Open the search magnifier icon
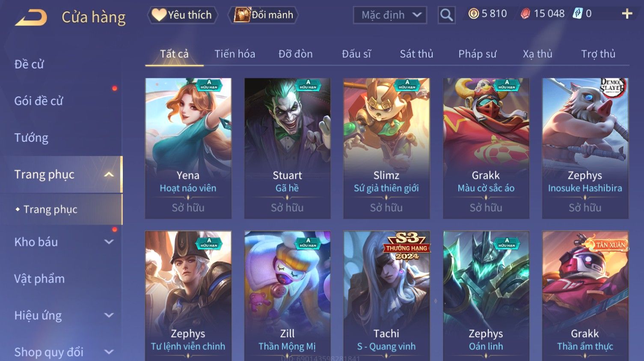This screenshot has height=361, width=644. pyautogui.click(x=446, y=15)
